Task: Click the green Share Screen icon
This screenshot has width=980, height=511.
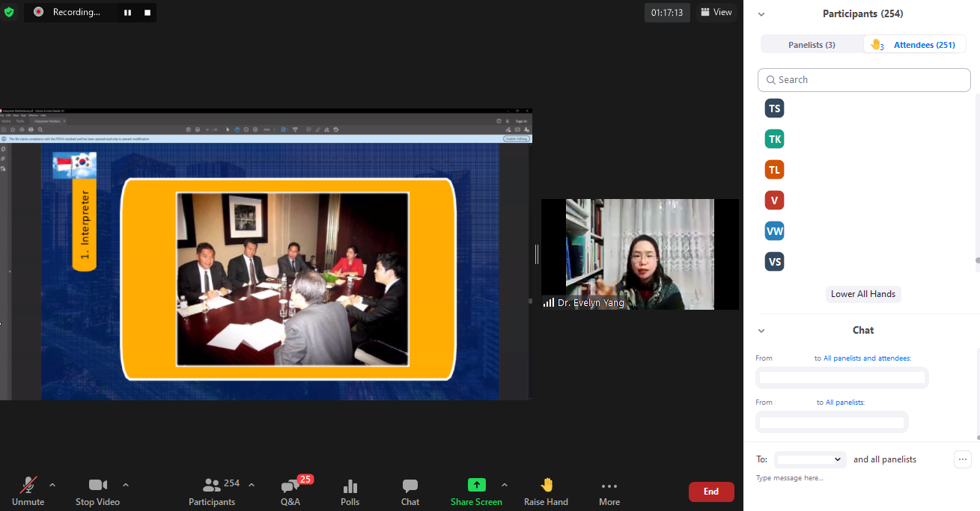Action: tap(476, 485)
